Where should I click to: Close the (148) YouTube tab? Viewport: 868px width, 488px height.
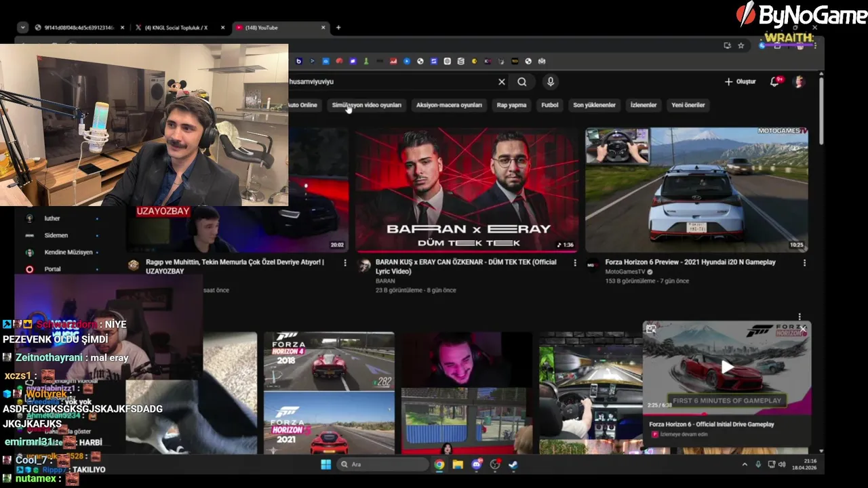tap(323, 28)
